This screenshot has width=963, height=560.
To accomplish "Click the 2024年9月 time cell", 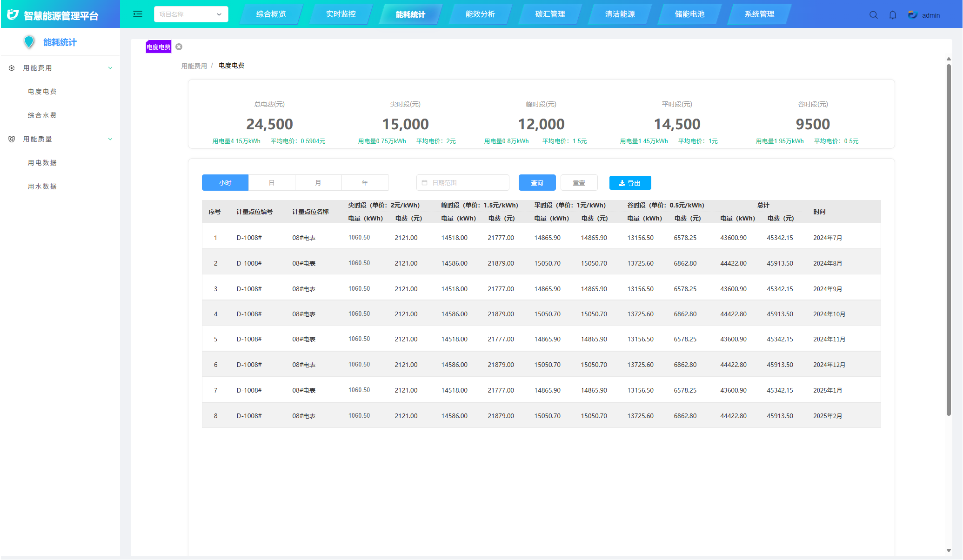I will (x=828, y=289).
